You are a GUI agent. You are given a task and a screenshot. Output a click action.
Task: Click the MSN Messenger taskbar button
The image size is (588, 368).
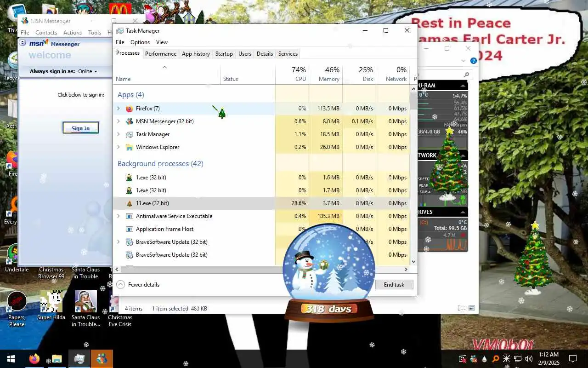(x=102, y=359)
